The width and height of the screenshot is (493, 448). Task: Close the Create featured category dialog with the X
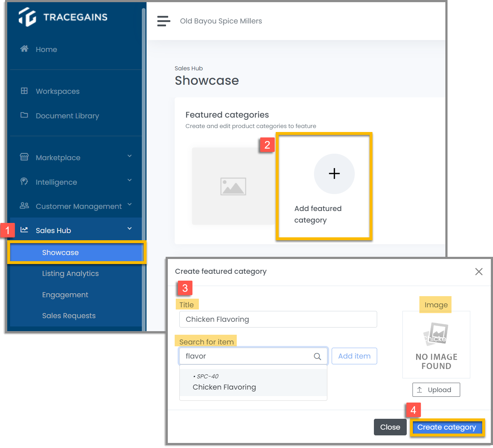coord(479,272)
